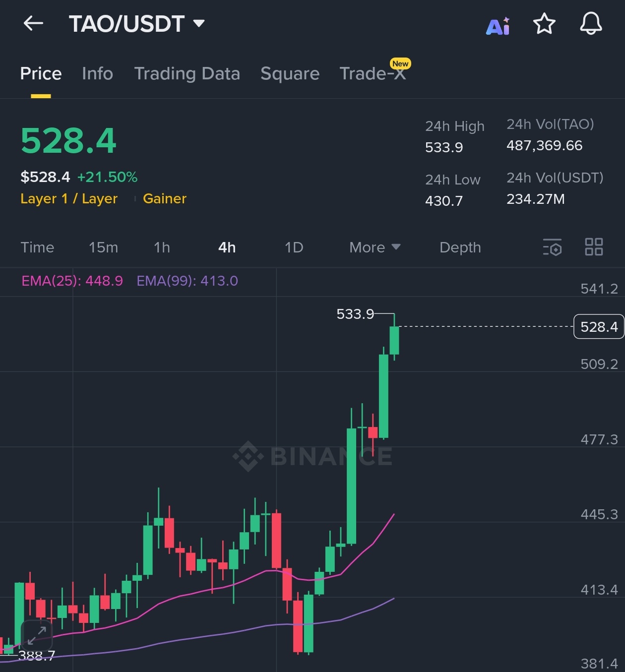The height and width of the screenshot is (672, 625).
Task: Expand chart to fullscreen with arrows icon
Action: [37, 635]
